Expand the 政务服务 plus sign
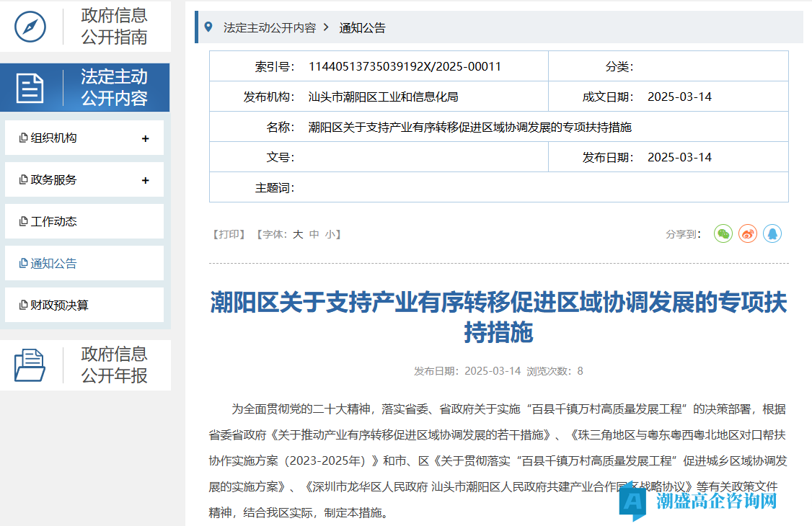This screenshot has width=812, height=526. point(145,180)
